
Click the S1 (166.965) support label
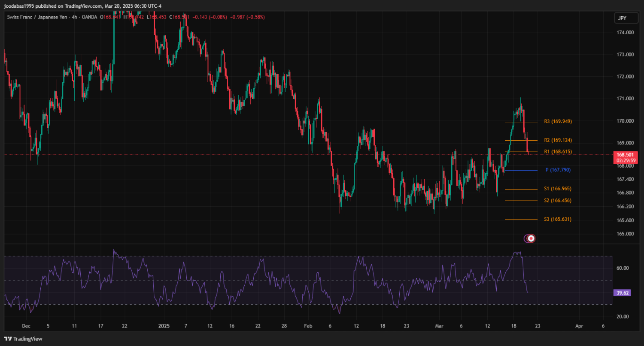pyautogui.click(x=558, y=189)
